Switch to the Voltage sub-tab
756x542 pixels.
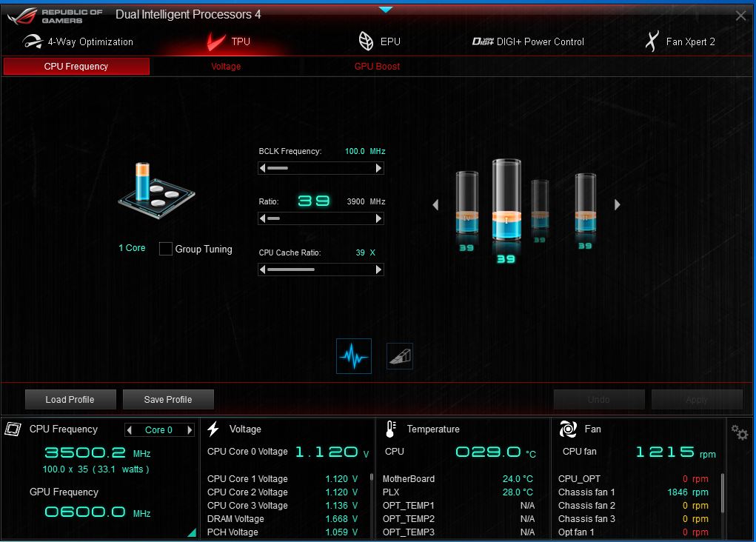(x=226, y=67)
